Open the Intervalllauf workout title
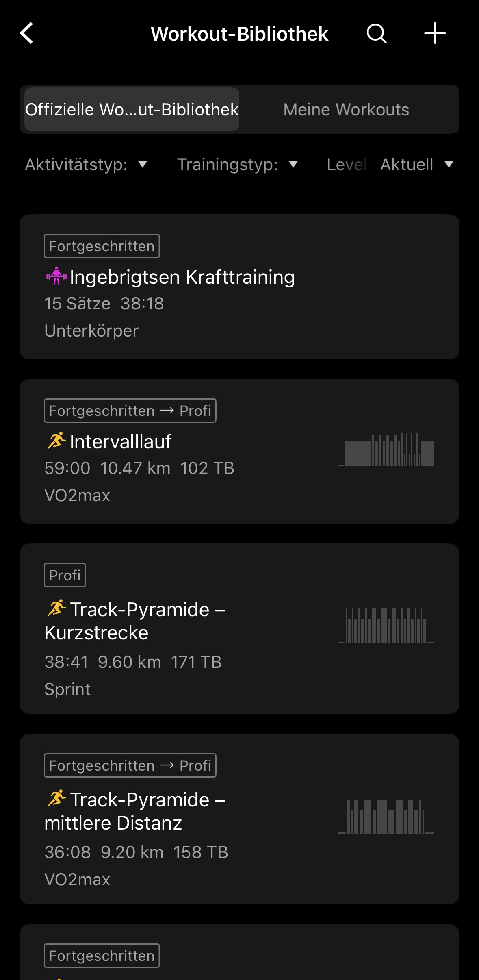Viewport: 479px width, 980px height. click(x=120, y=442)
